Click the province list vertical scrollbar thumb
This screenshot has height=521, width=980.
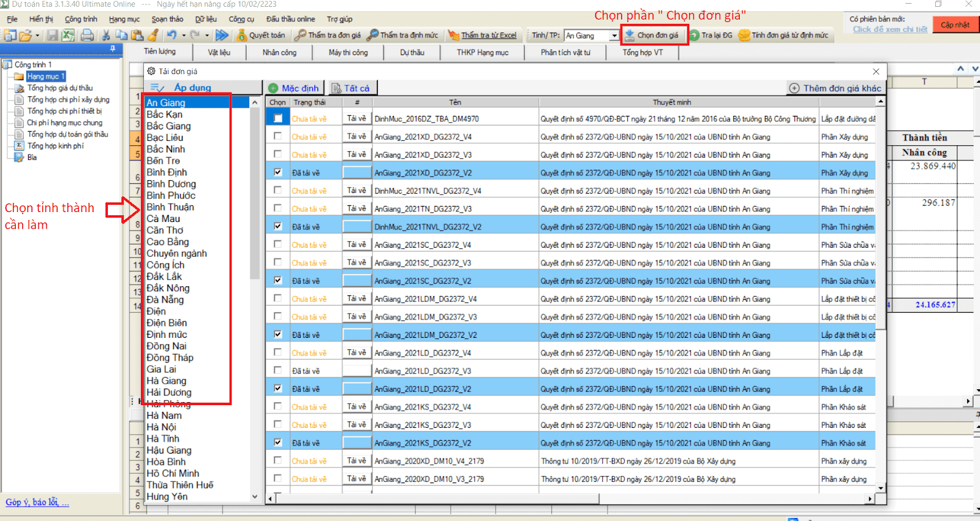(255, 193)
